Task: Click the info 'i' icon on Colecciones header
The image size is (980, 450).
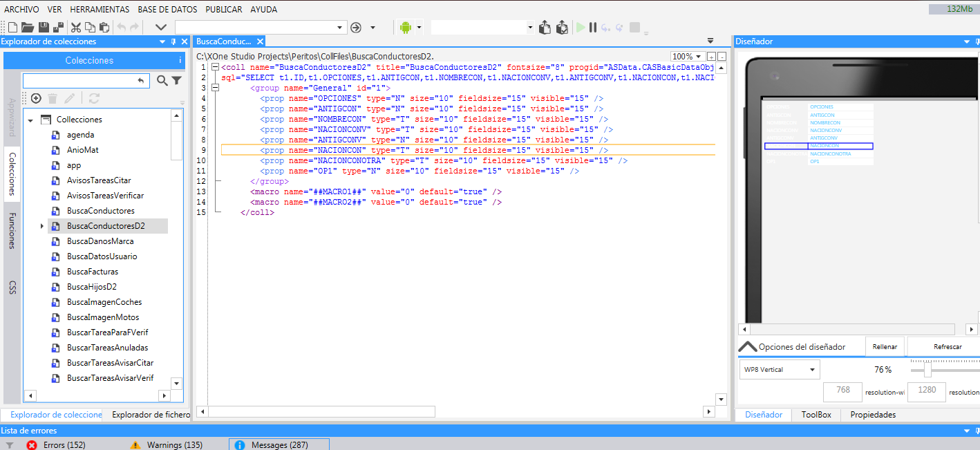Action: pyautogui.click(x=180, y=60)
